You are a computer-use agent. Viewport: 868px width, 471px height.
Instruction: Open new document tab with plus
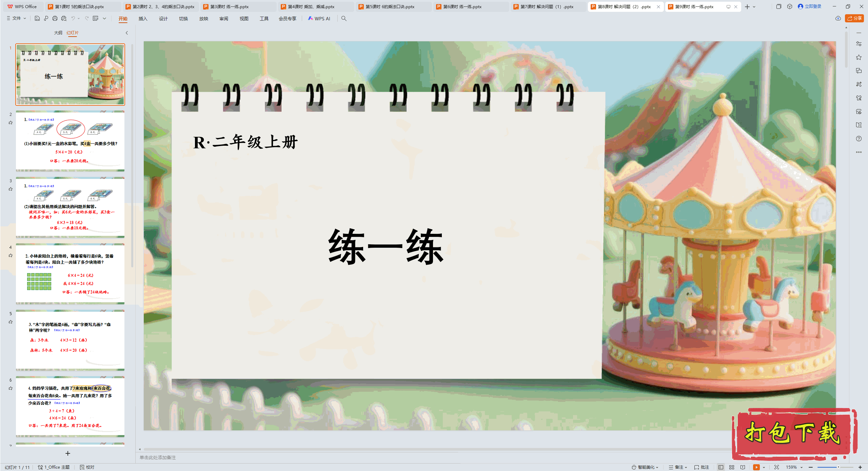[747, 6]
